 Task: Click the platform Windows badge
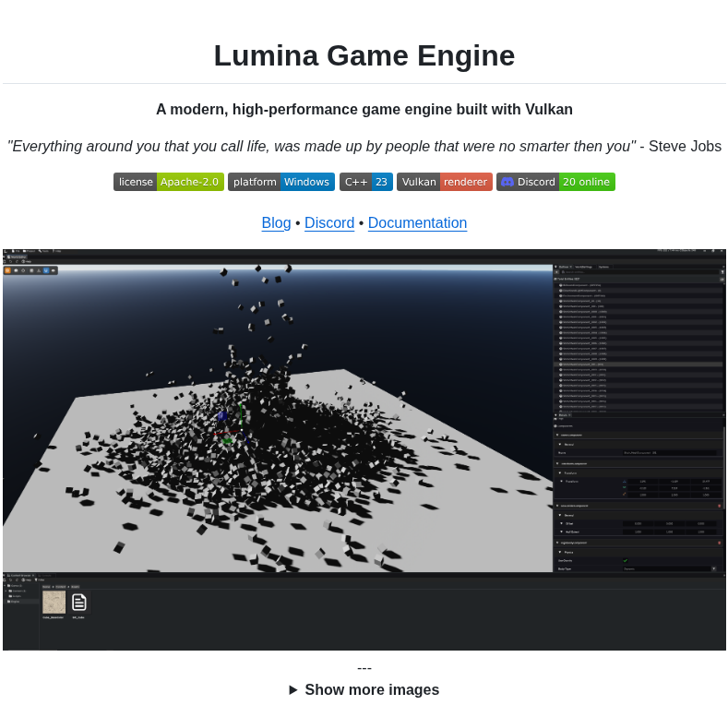tap(280, 182)
